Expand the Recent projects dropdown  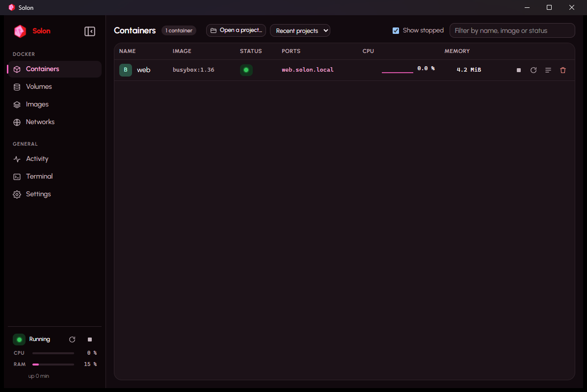[300, 31]
